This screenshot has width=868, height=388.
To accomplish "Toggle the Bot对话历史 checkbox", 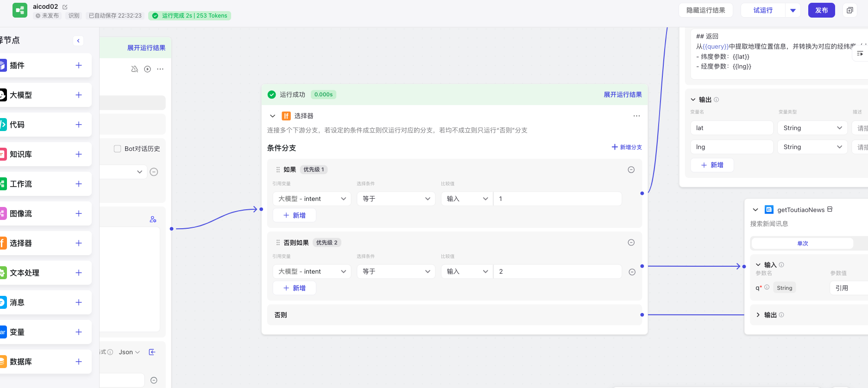I will click(117, 149).
